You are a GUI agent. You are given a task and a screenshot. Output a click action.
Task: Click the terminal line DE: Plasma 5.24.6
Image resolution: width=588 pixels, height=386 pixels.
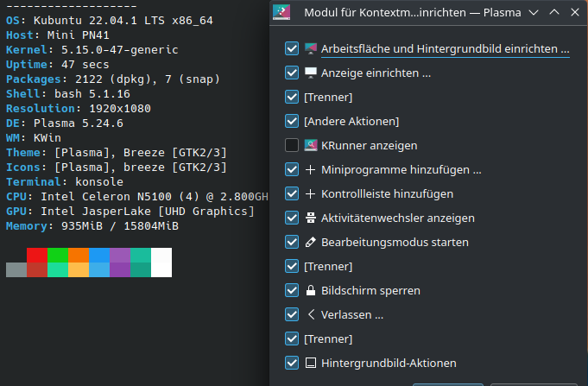[65, 123]
